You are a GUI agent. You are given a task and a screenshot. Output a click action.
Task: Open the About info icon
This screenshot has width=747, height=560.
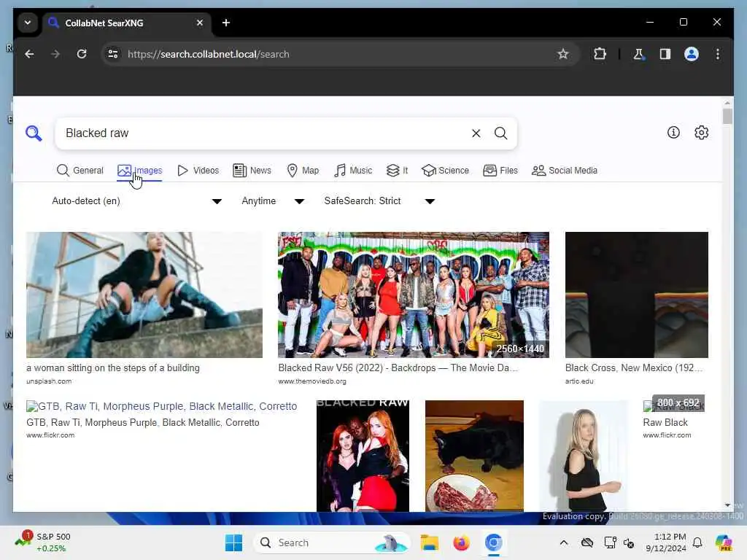point(673,133)
